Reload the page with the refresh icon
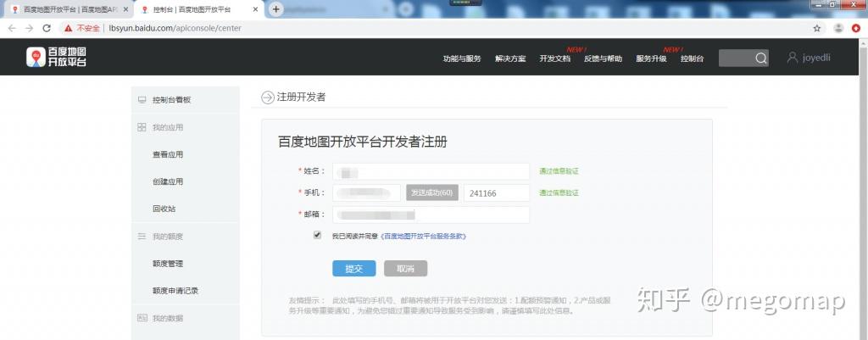 click(x=47, y=28)
